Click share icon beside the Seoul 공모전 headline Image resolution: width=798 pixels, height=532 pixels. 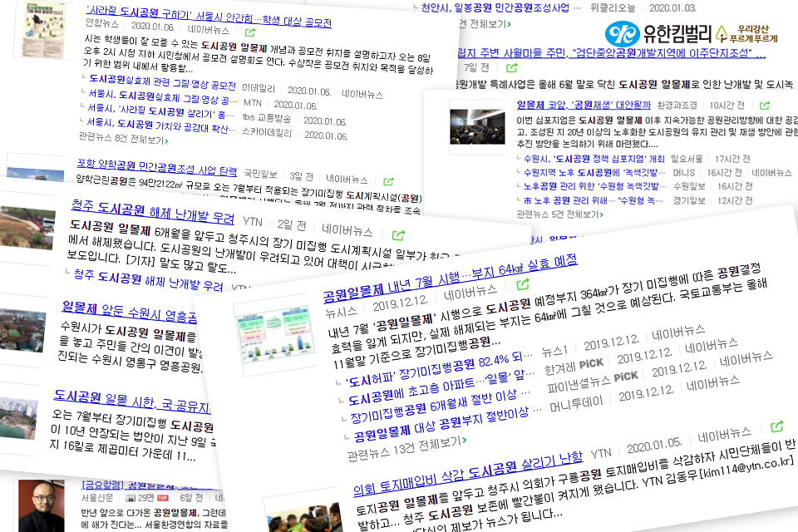pos(250,32)
